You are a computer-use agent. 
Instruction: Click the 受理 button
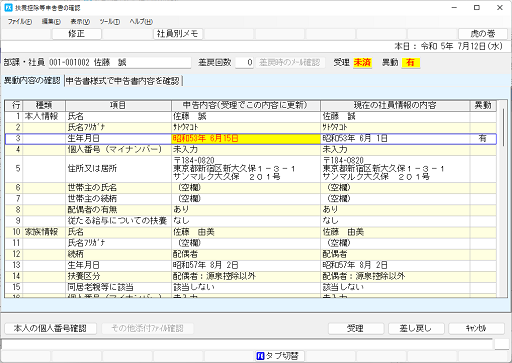(356, 328)
